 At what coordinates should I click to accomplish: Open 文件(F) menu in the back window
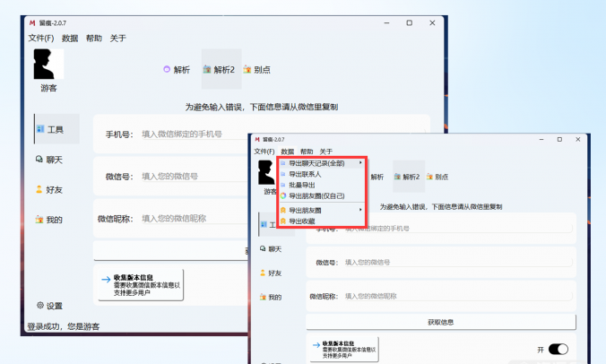41,38
